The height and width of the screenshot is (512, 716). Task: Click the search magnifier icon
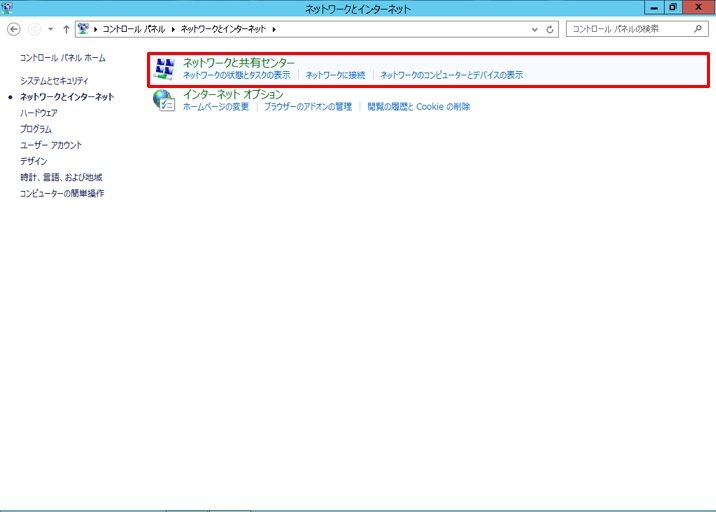tap(699, 30)
